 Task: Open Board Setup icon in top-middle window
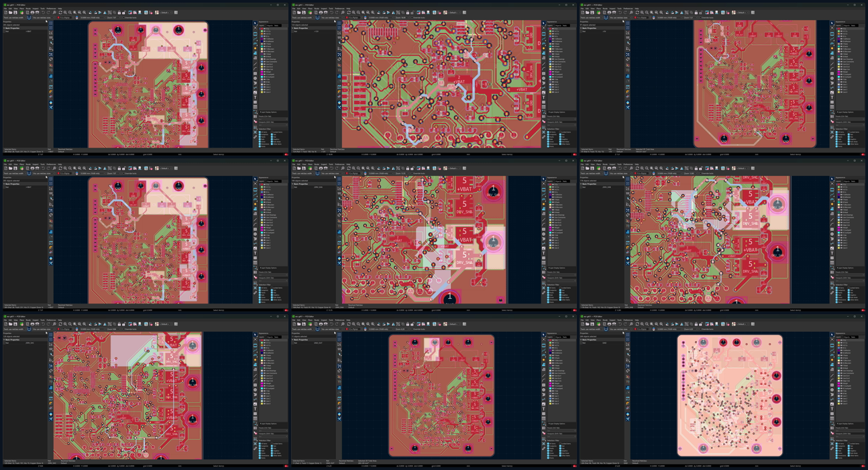(x=311, y=13)
